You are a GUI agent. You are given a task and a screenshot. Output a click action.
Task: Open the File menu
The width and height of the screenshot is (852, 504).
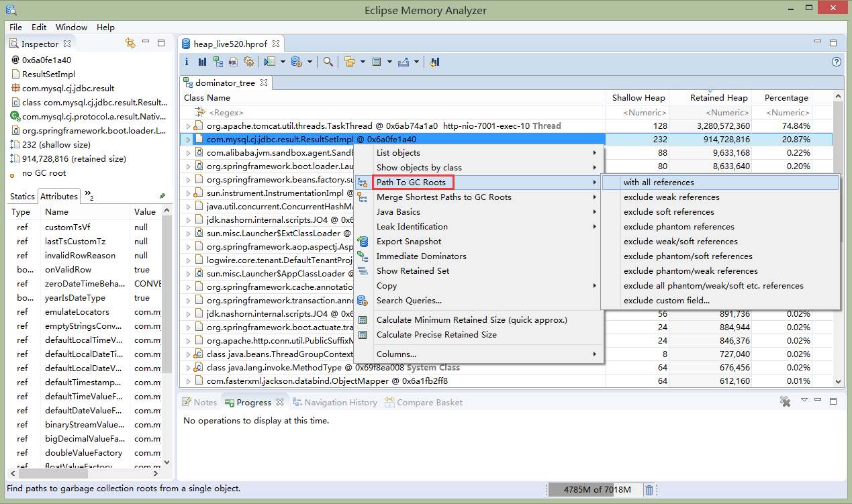15,28
